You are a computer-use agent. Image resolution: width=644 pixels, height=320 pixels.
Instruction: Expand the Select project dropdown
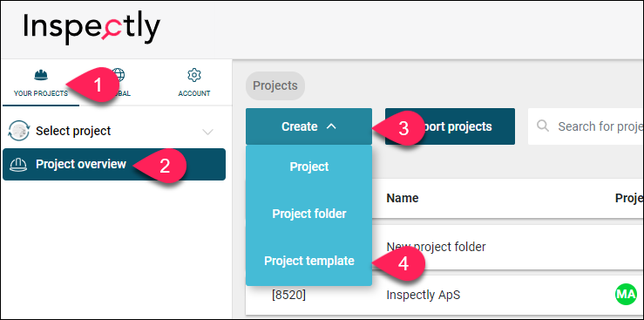tap(114, 131)
